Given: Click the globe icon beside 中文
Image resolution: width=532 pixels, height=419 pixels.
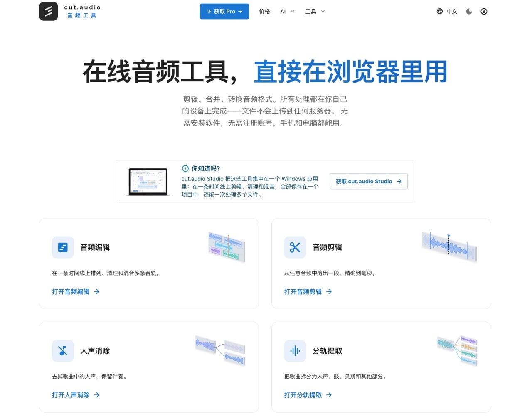Looking at the screenshot, I should pyautogui.click(x=440, y=11).
